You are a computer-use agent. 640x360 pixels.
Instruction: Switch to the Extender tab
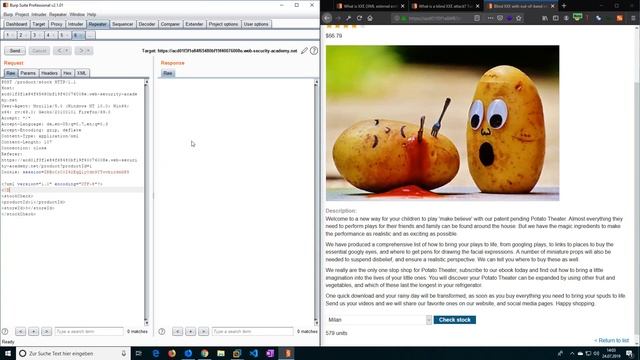click(x=194, y=24)
